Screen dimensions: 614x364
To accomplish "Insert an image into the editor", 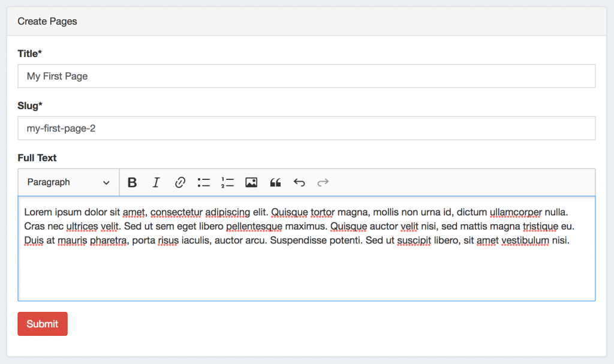I will [x=251, y=183].
